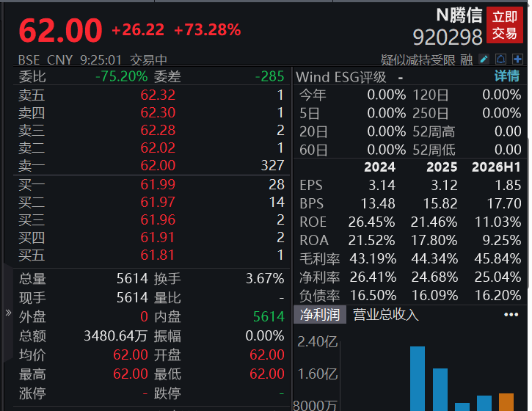Click the ROE 2024 value 26.45%
This screenshot has width=532, height=411.
[x=371, y=222]
